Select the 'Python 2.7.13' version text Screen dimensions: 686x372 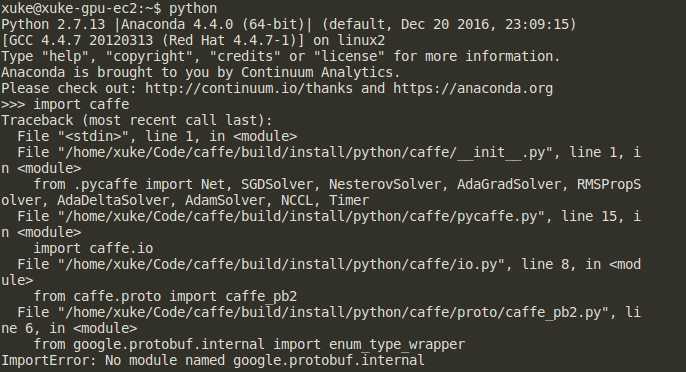point(53,24)
